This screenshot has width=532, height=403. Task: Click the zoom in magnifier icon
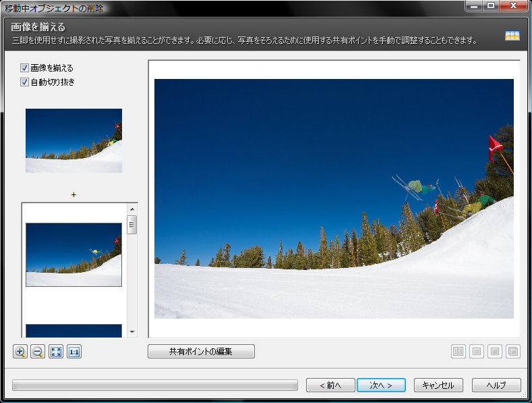point(20,352)
